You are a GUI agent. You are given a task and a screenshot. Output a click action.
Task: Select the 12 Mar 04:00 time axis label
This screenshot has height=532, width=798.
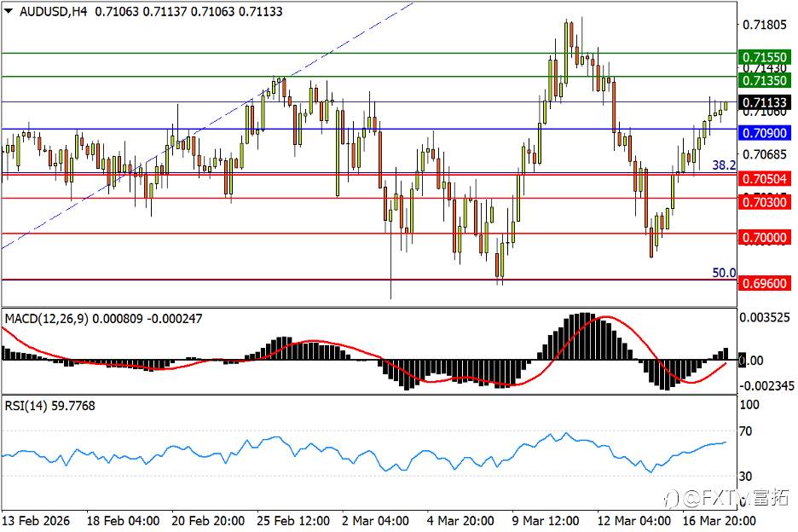[633, 521]
